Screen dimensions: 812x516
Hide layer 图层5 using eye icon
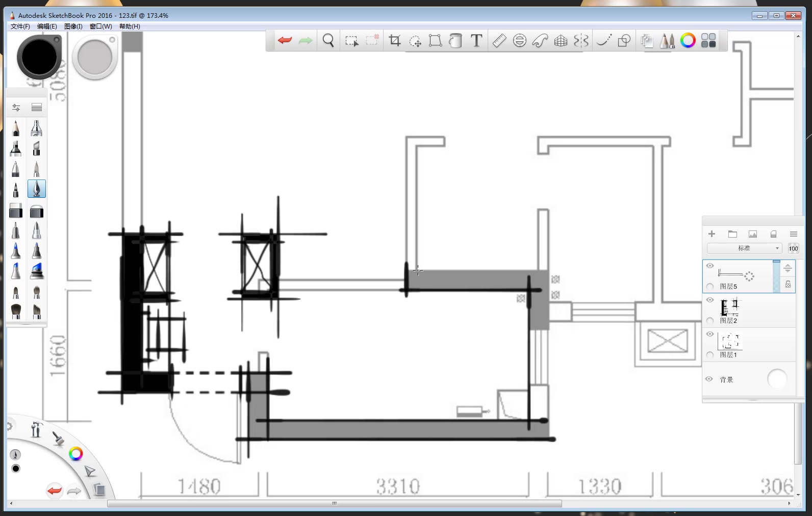tap(709, 266)
